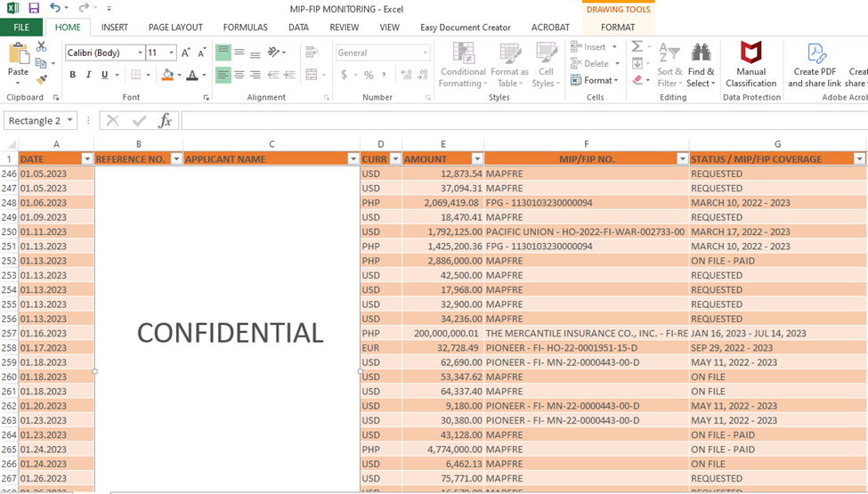868x494 pixels.
Task: Open DATE column filter dropdown
Action: coord(87,159)
